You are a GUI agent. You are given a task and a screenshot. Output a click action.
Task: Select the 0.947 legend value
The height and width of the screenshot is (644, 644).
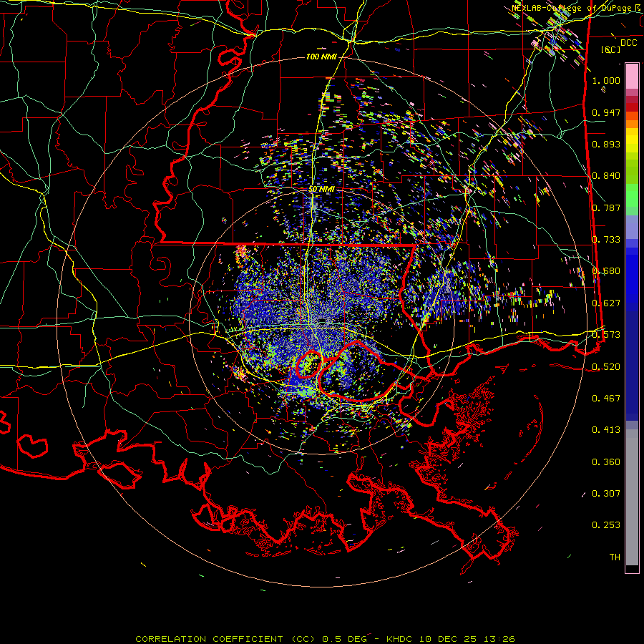(606, 112)
